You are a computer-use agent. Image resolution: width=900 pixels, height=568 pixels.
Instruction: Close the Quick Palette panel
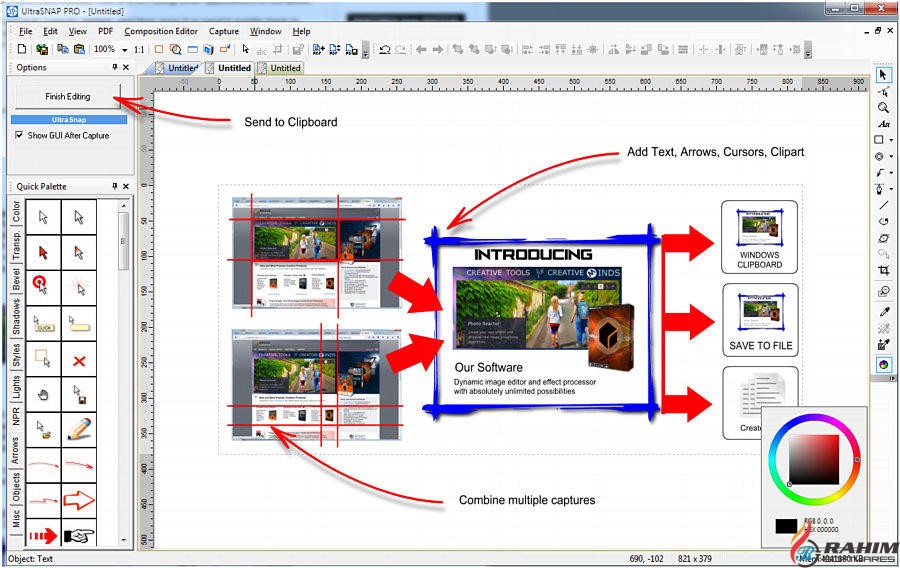tap(126, 186)
